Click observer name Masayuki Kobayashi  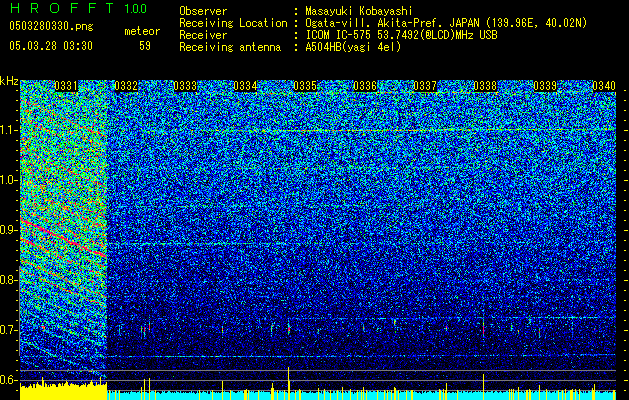[358, 11]
